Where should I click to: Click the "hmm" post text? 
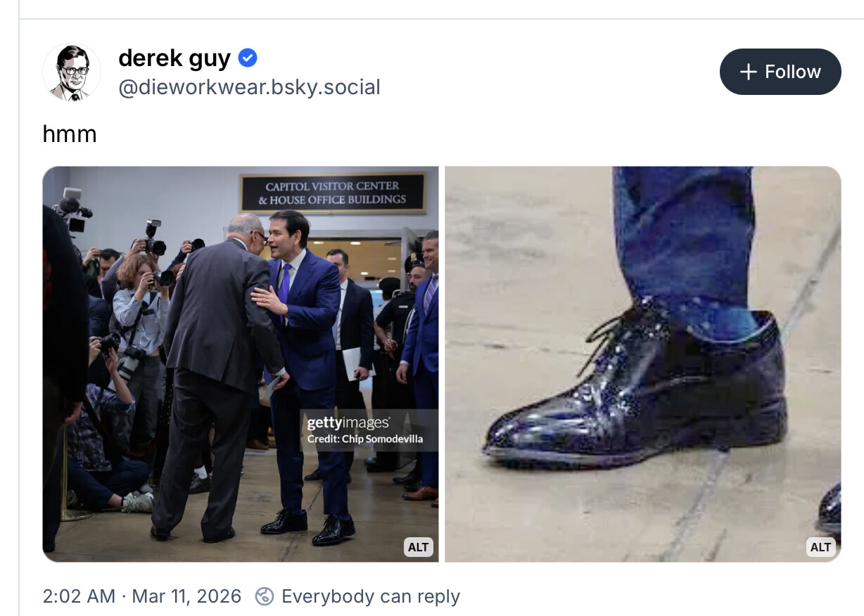click(x=70, y=134)
